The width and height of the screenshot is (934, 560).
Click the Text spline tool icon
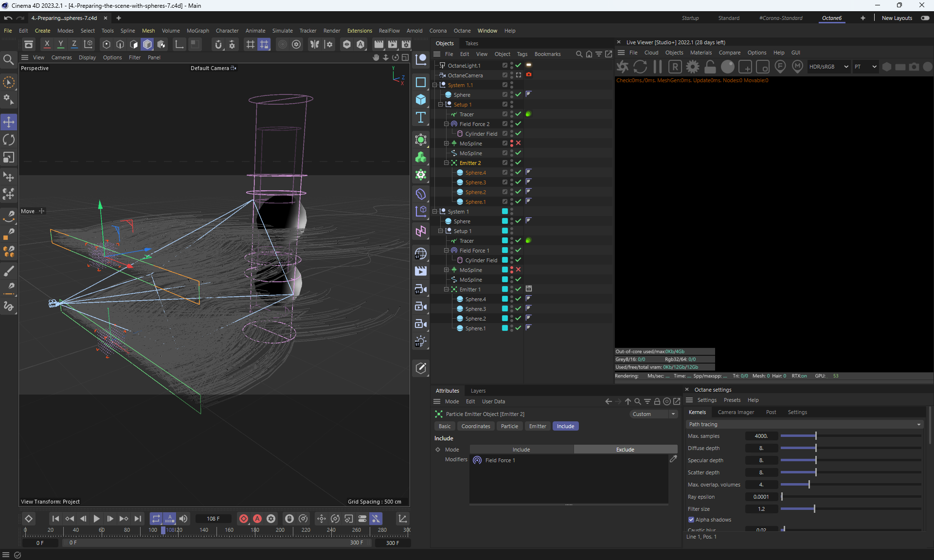pos(421,117)
